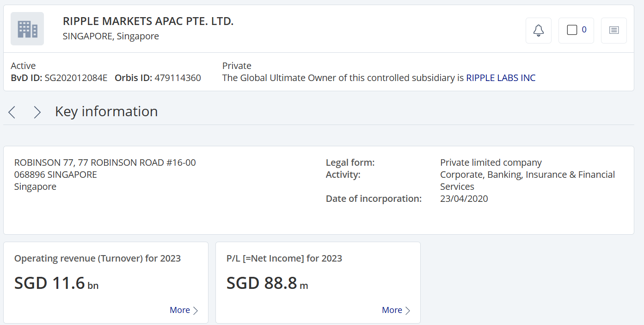Go to next section with right chevron
The image size is (644, 325).
click(37, 112)
